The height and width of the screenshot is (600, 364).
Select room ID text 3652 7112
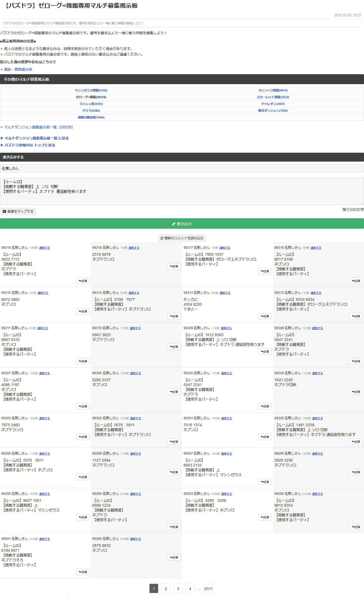tap(11, 260)
